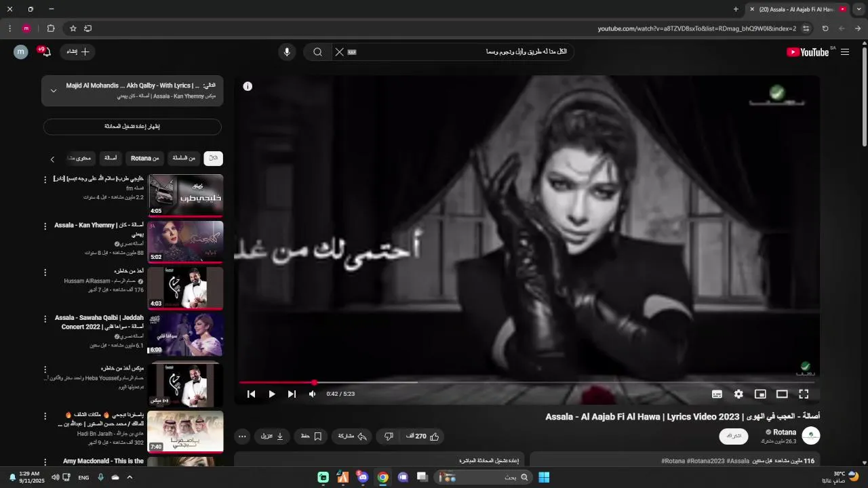Toggle theater mode in the player
Screen dimensions: 868x488
(x=782, y=394)
